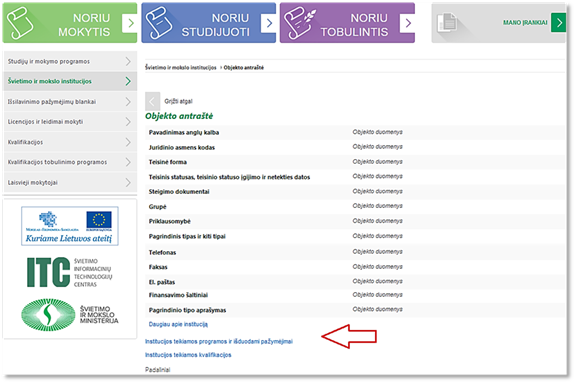Open Institucijos teikiamos kvalifikacijos link
This screenshot has width=575, height=383.
tap(188, 355)
